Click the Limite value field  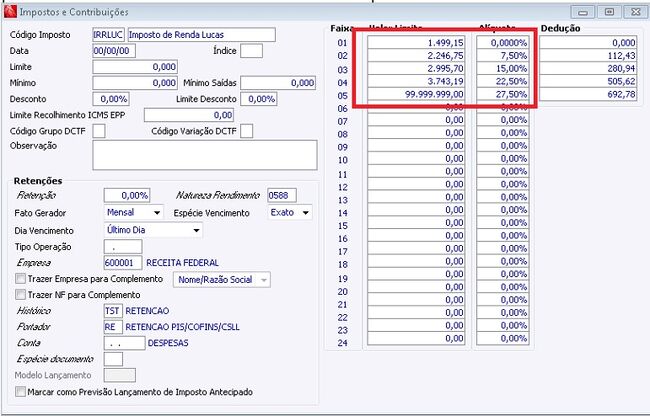click(135, 67)
